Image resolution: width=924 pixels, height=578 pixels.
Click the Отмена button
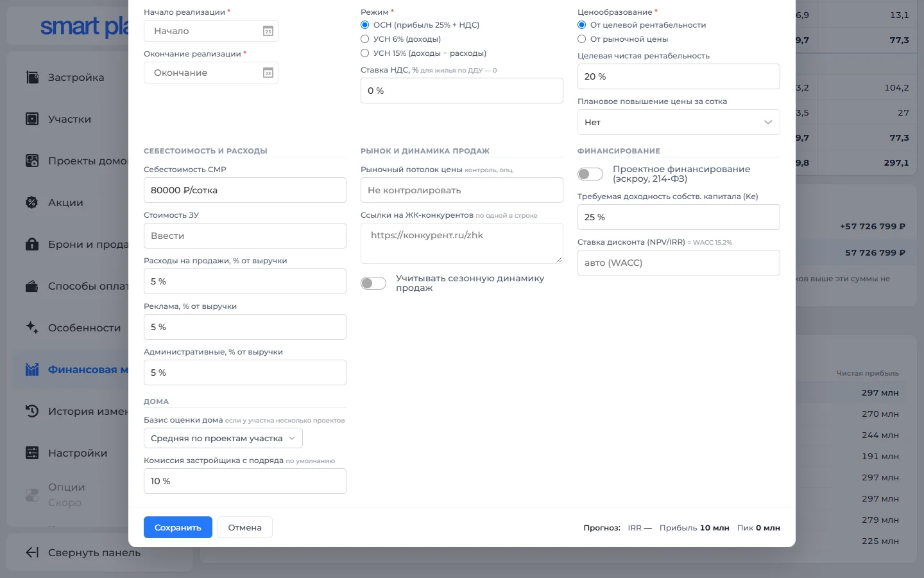(245, 527)
